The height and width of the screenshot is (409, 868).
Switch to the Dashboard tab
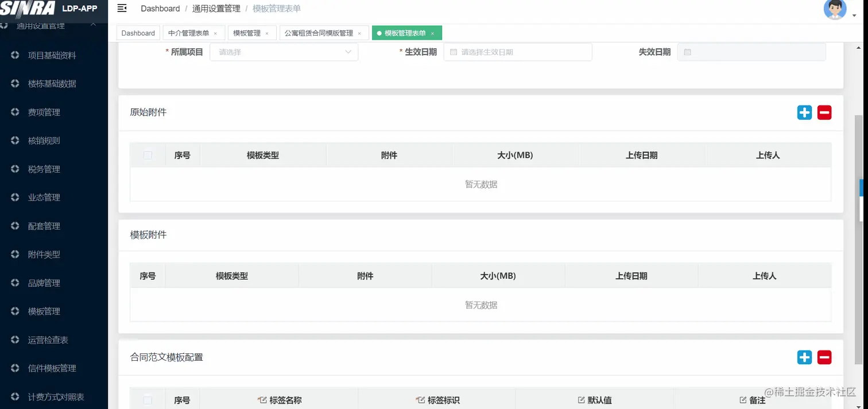coord(138,33)
